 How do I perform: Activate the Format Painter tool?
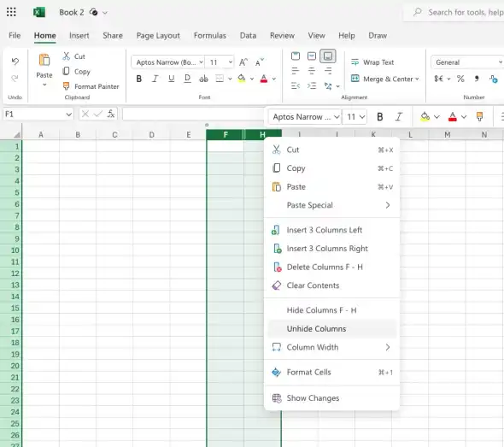pos(91,86)
